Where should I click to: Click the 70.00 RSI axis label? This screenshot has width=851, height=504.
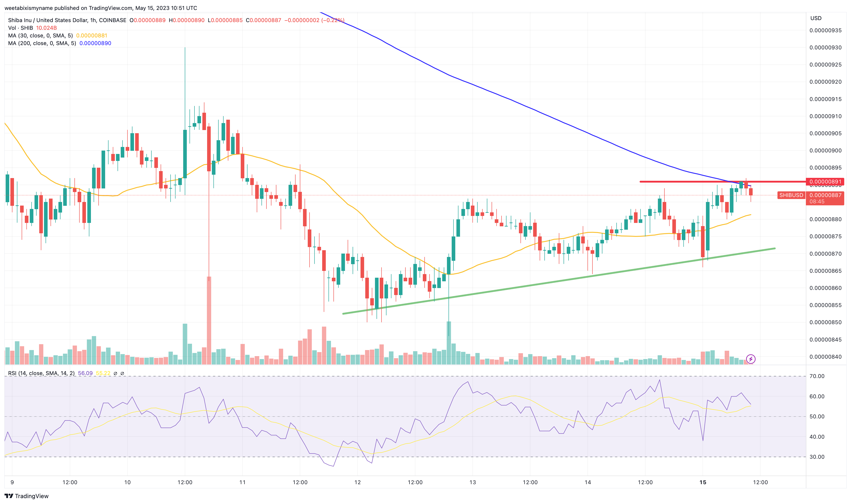[817, 376]
